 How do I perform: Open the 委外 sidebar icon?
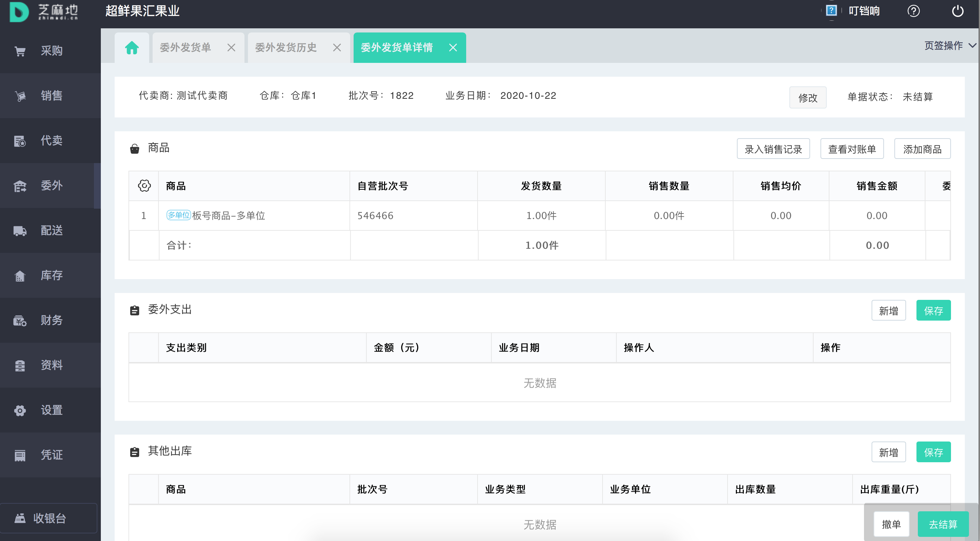tap(20, 186)
